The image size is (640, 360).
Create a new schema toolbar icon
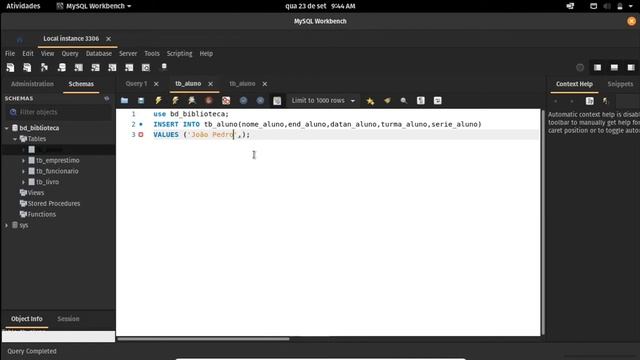(x=62, y=67)
